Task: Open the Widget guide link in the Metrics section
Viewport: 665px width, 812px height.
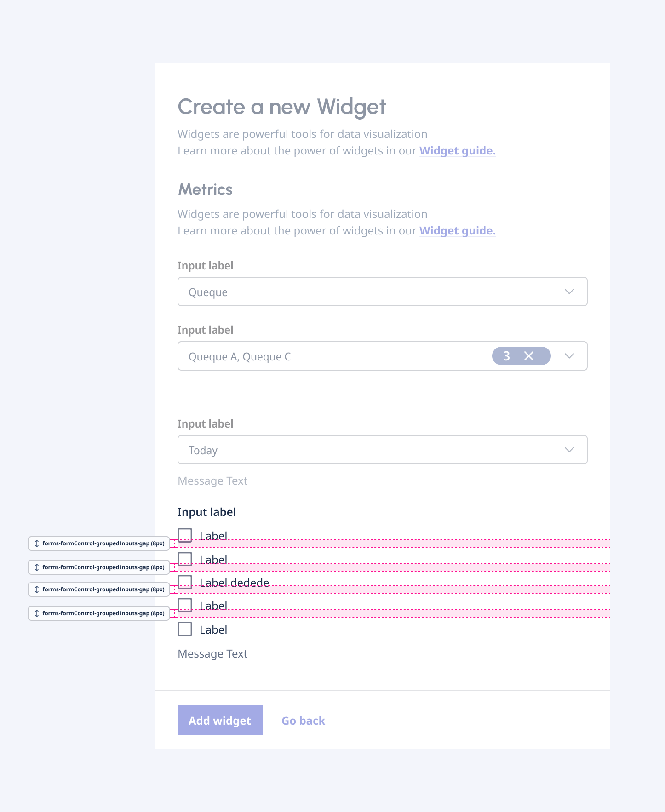Action: 458,231
